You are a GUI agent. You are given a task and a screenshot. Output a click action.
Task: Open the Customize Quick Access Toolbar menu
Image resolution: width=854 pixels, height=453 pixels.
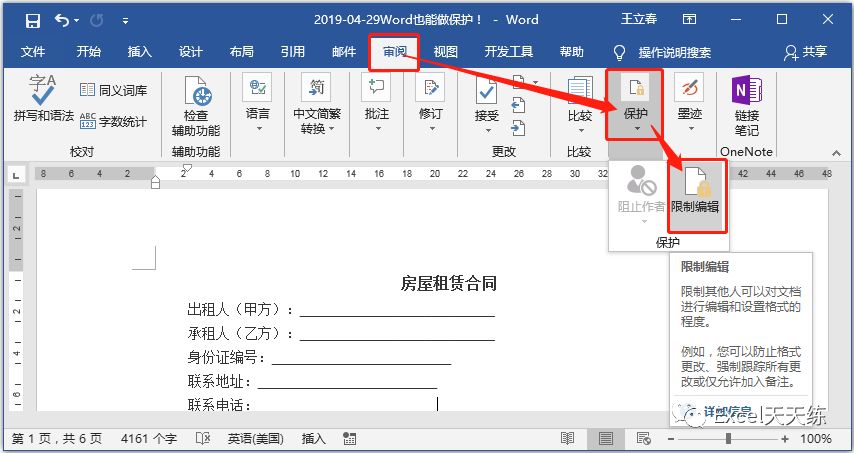tap(125, 21)
